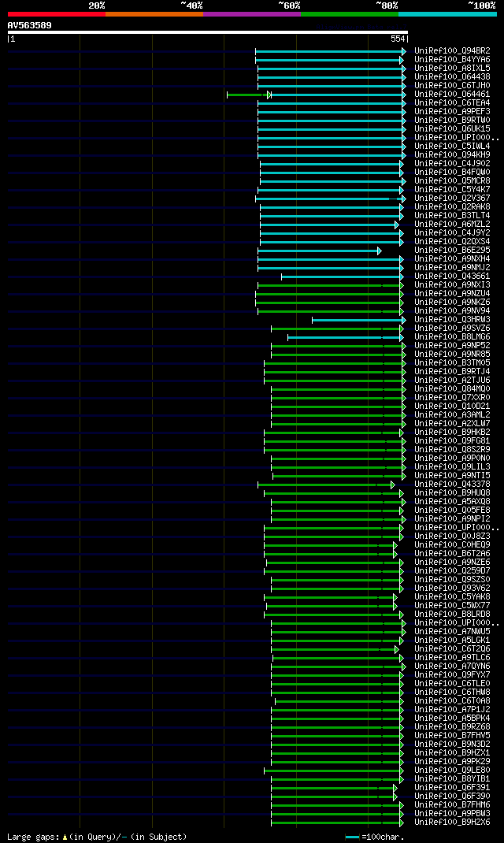504x843 pixels.
Task: Click the orange ~40% identity legend segment
Action: pos(154,14)
